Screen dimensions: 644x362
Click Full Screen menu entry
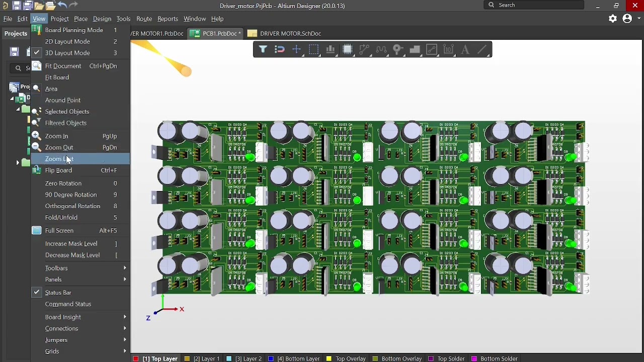point(80,231)
